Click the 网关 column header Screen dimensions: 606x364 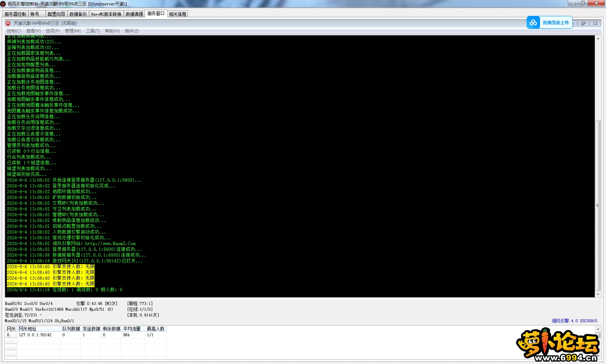point(11,329)
